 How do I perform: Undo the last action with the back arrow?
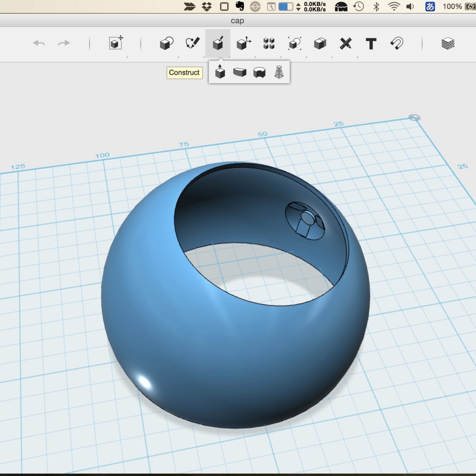coord(39,43)
